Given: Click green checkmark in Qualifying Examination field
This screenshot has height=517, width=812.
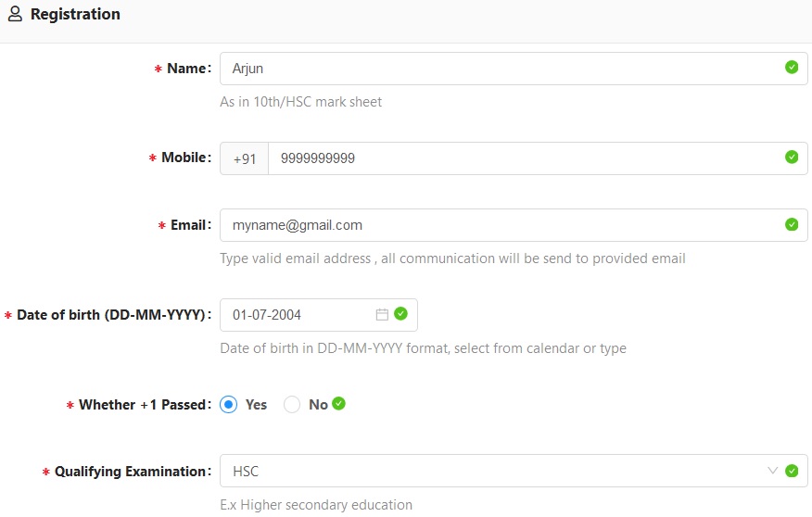Looking at the screenshot, I should coord(792,471).
